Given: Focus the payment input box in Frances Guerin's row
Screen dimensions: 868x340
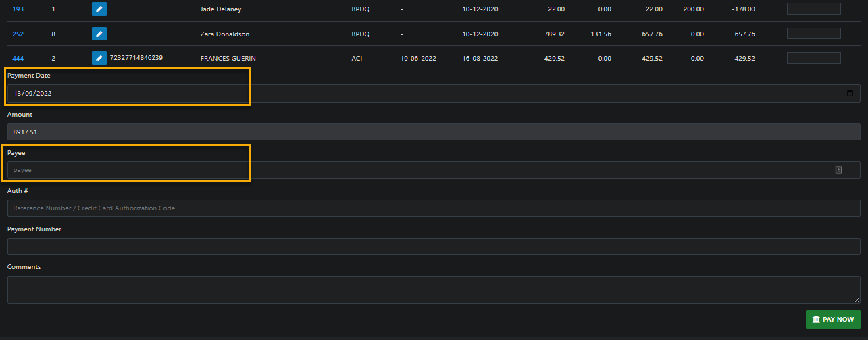Looking at the screenshot, I should pos(813,58).
